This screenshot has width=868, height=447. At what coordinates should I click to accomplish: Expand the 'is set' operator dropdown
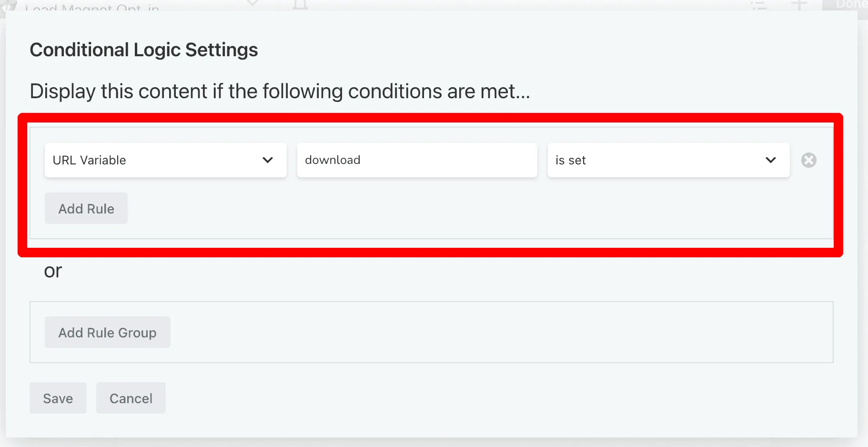pos(668,160)
